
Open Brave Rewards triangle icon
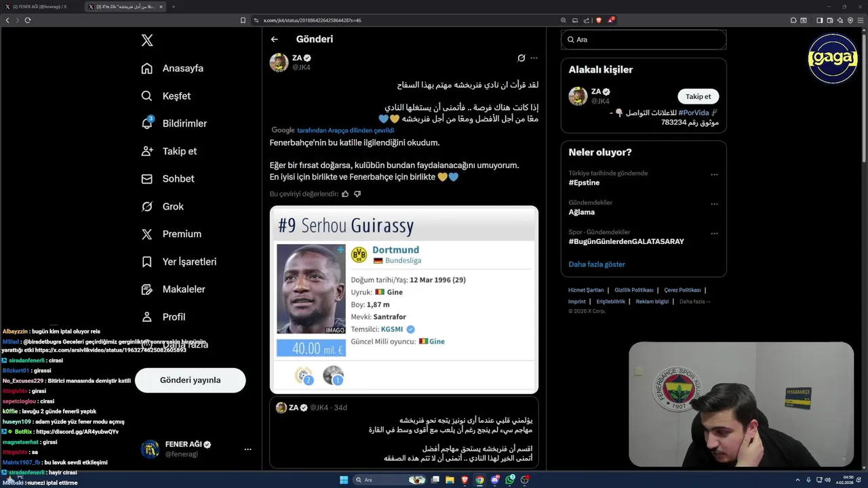click(x=610, y=20)
